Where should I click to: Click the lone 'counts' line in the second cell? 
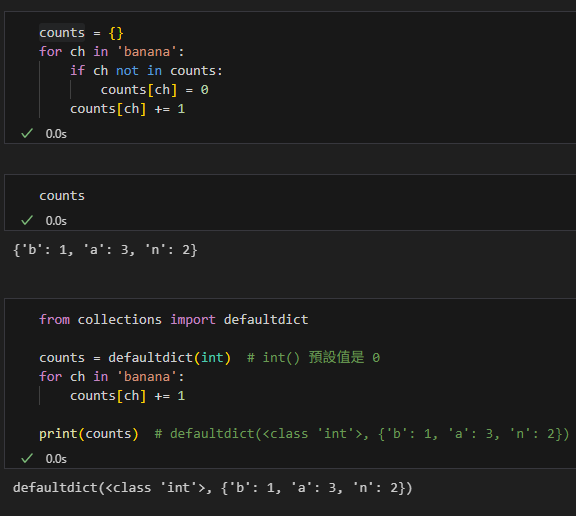click(62, 196)
